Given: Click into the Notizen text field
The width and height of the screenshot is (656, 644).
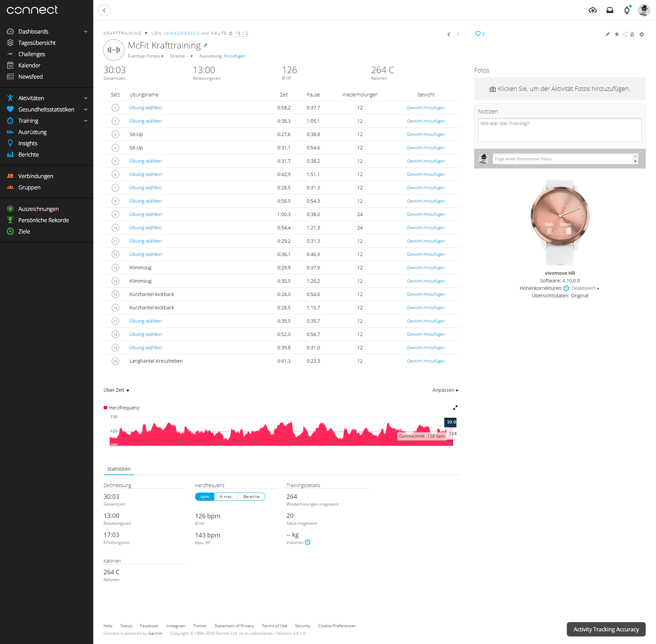Looking at the screenshot, I should [559, 130].
